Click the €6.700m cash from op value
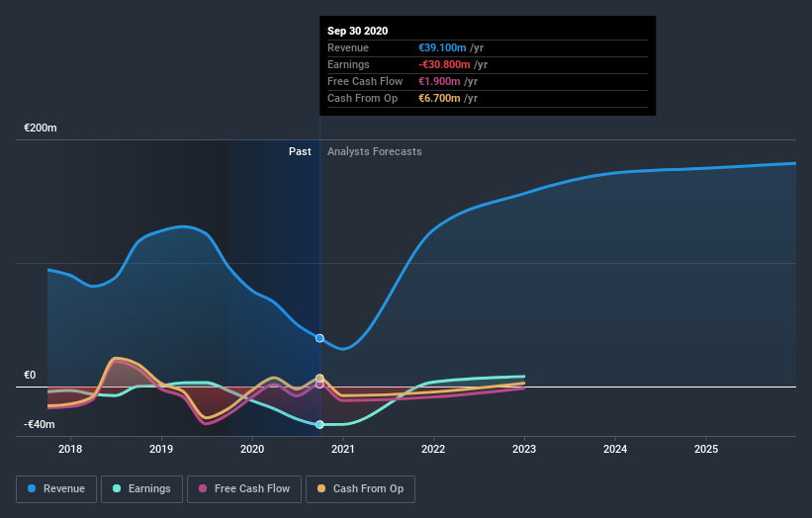The image size is (812, 518). click(439, 98)
